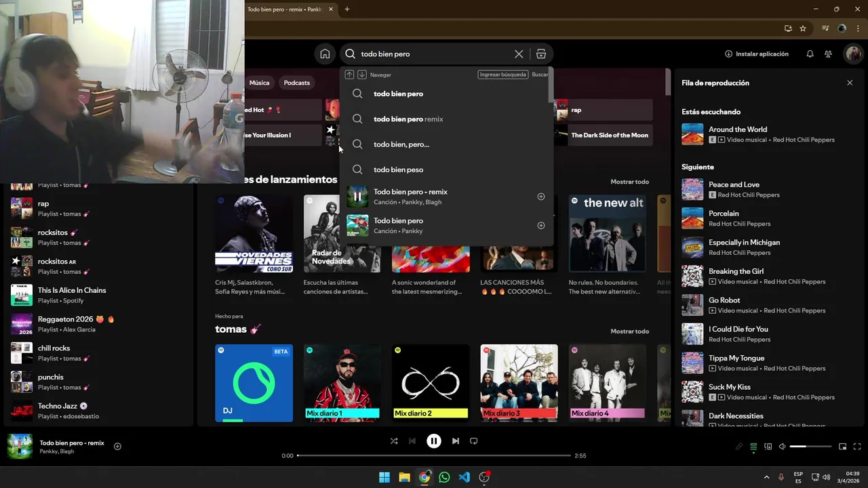Image resolution: width=868 pixels, height=488 pixels.
Task: Open the Mix diario 3 card
Action: (519, 383)
